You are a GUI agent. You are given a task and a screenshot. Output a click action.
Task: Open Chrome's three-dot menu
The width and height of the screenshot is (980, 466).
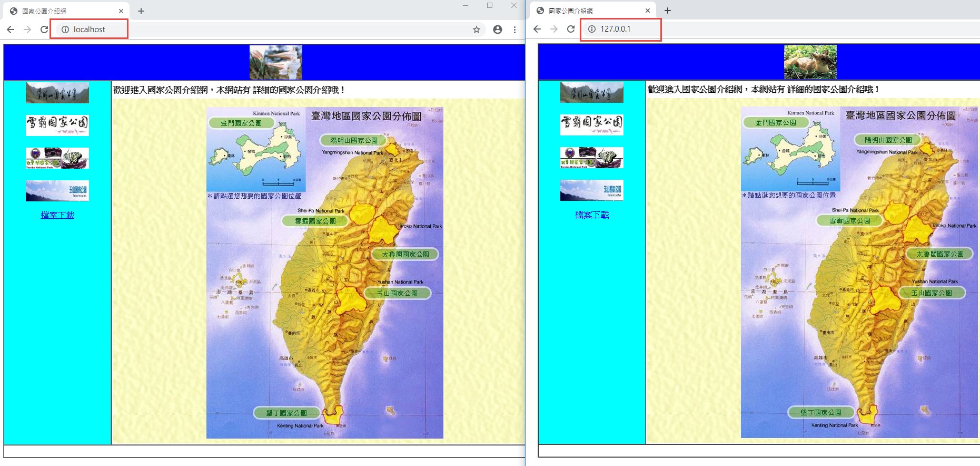pos(514,30)
